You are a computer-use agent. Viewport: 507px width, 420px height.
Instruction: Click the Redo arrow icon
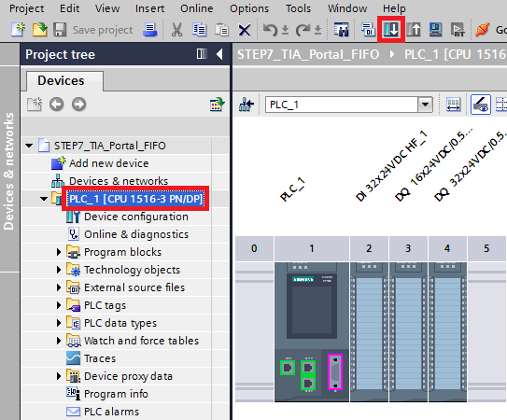coord(303,30)
